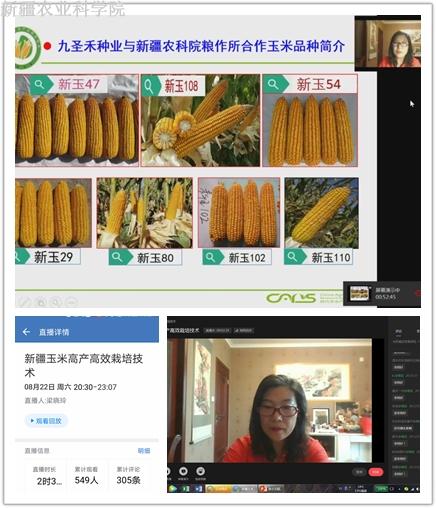Click the magnifier icon beside 新玉102

click(210, 257)
